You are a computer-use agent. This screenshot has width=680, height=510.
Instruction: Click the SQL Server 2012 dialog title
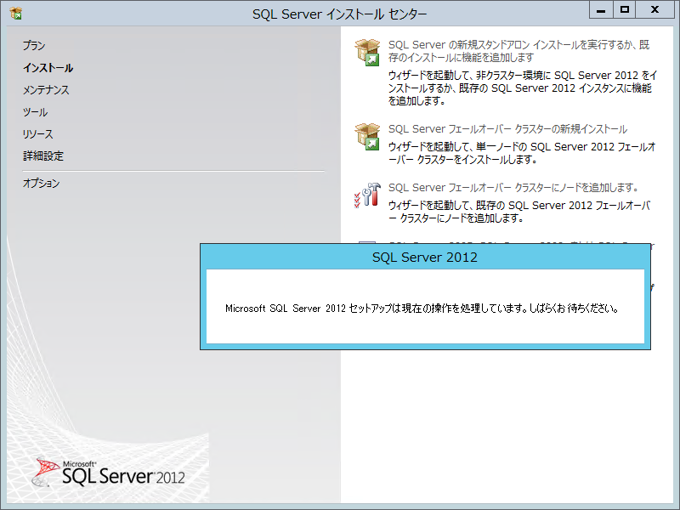click(425, 257)
